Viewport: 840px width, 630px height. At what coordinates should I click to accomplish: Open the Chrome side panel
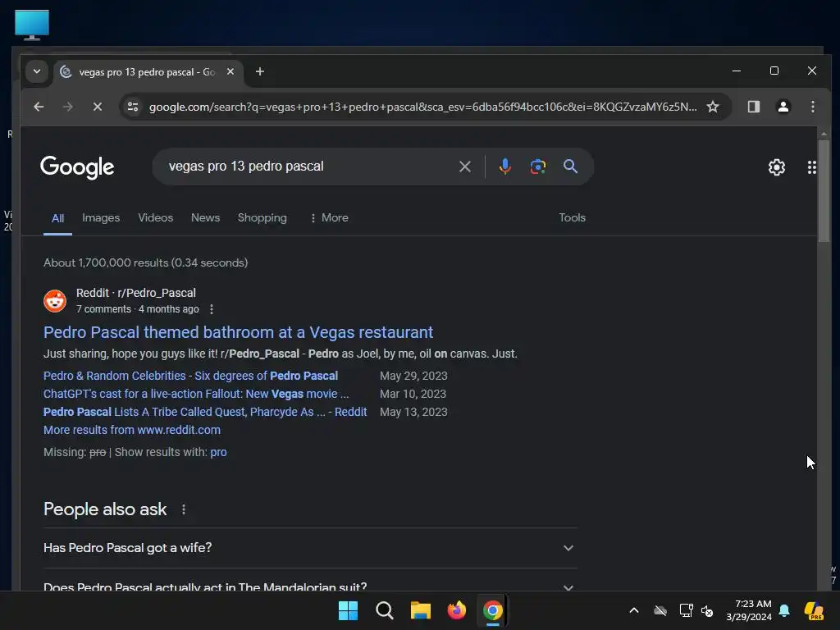(x=754, y=107)
